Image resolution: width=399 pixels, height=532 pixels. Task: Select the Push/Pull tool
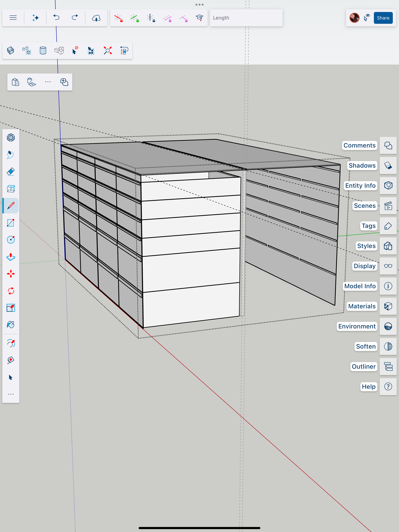click(x=11, y=257)
